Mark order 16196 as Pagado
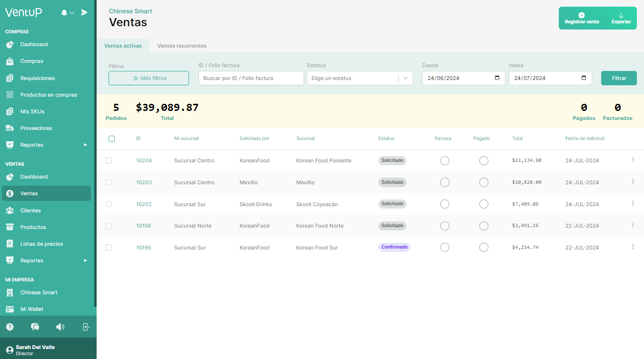This screenshot has height=359, width=644. [484, 247]
